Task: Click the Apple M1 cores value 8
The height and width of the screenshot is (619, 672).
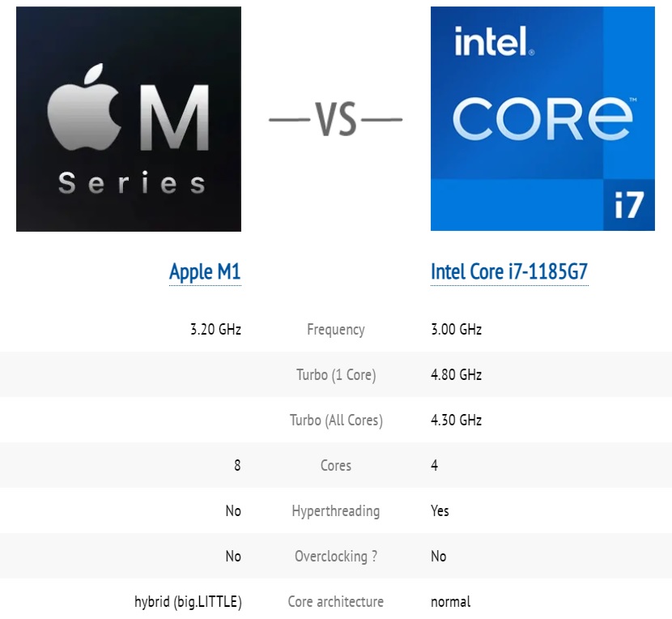Action: pos(237,466)
